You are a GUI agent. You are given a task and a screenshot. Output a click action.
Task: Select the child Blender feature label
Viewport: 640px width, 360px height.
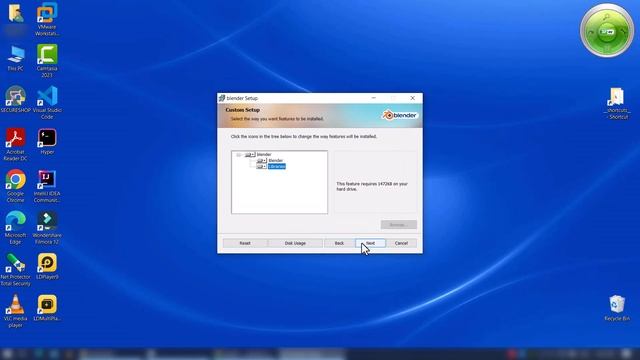[x=276, y=161]
